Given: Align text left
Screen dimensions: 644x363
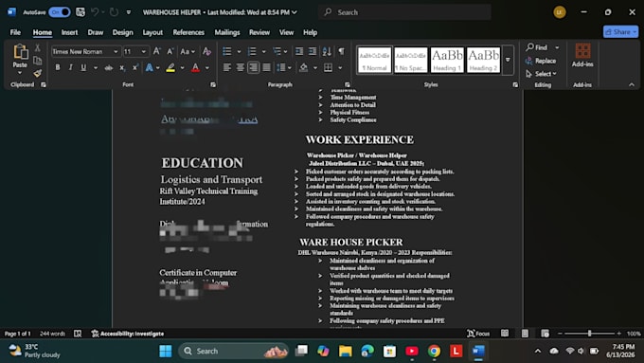Looking at the screenshot, I should pyautogui.click(x=226, y=67).
